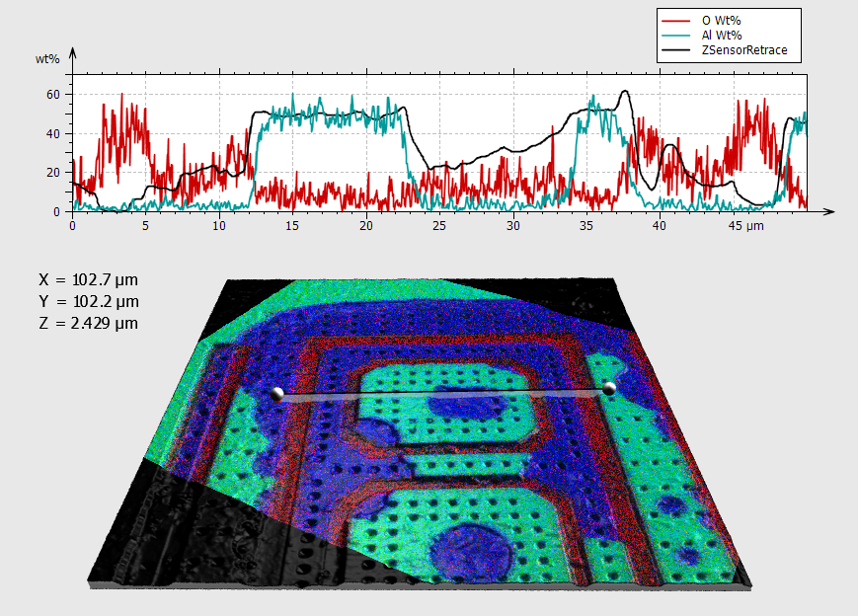Click the 10 tick on the x-axis
The width and height of the screenshot is (858, 616).
218,227
